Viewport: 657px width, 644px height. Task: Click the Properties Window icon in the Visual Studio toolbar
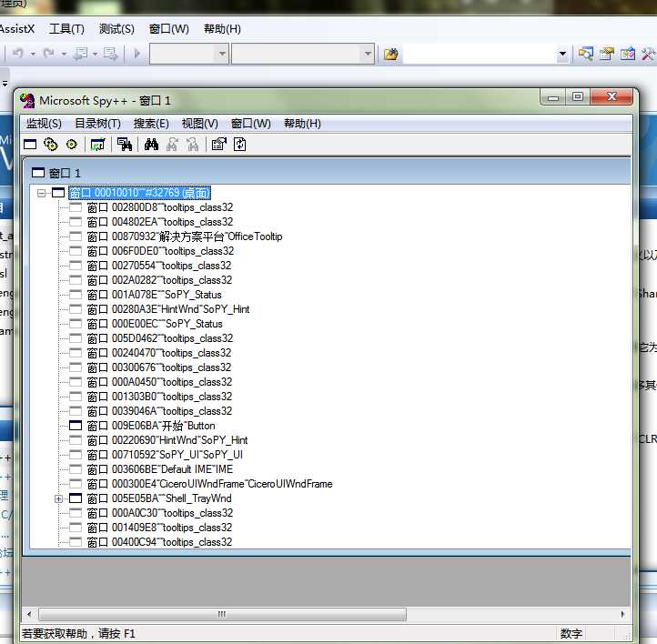point(606,54)
